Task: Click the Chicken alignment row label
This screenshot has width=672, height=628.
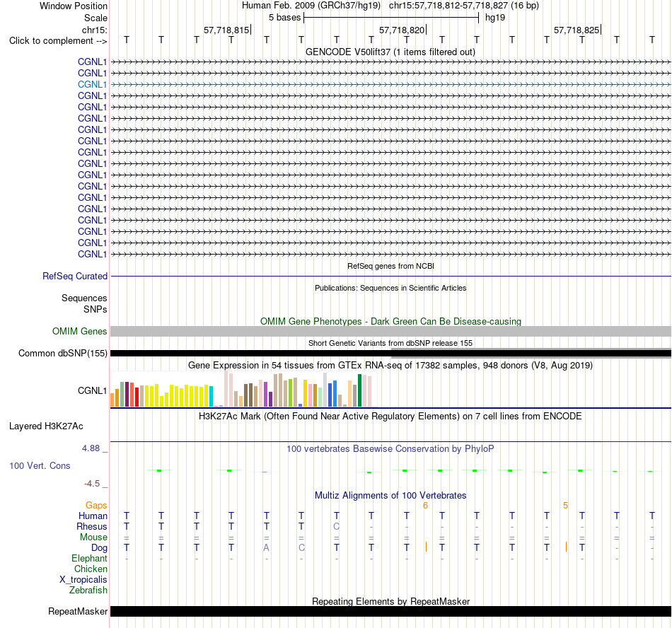Action: coord(91,569)
